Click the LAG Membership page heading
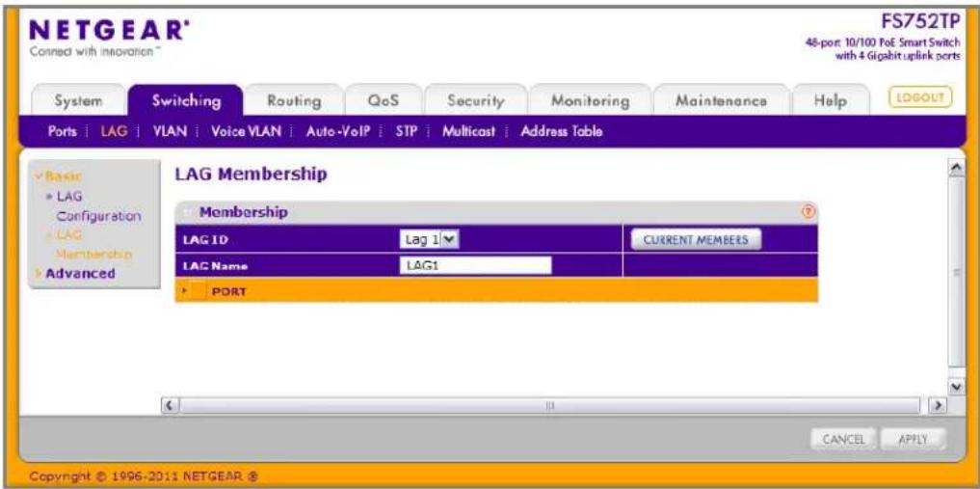 point(252,175)
